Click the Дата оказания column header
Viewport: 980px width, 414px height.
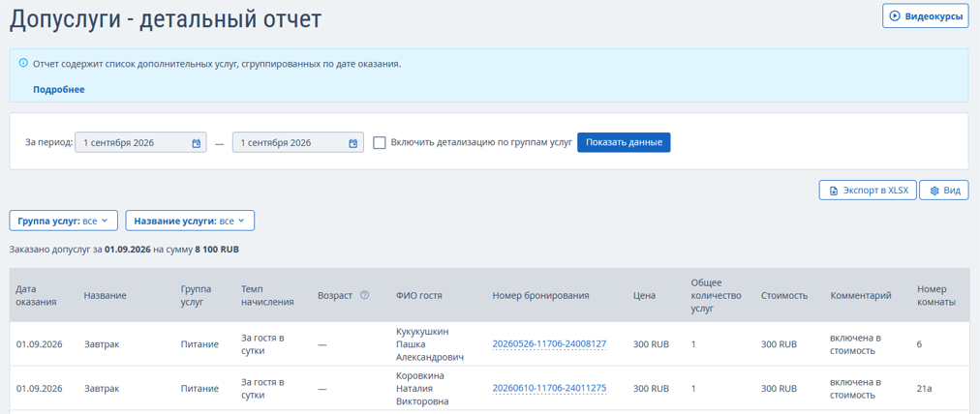(36, 295)
